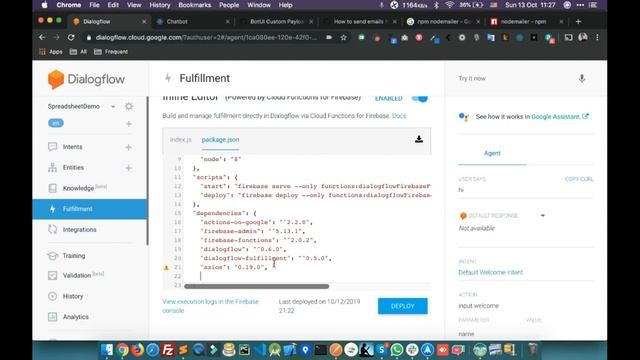The image size is (640, 360).
Task: Select the en language chip
Action: coord(56,123)
